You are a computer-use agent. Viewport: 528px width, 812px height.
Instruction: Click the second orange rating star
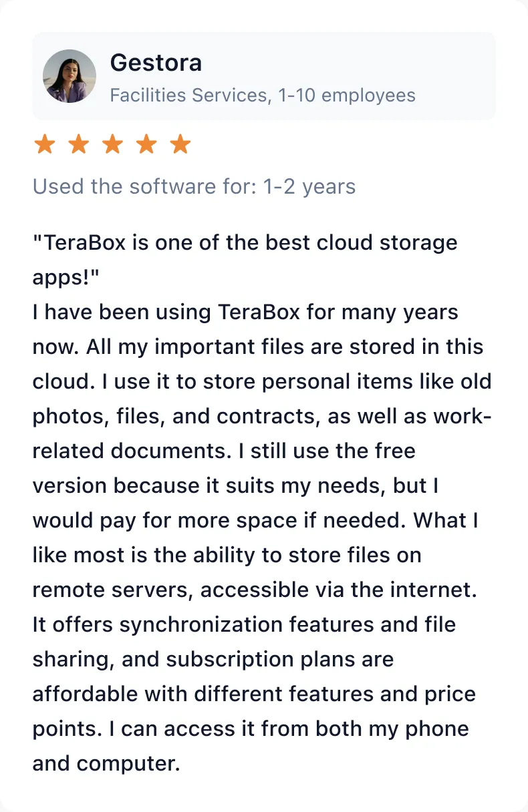coord(78,144)
